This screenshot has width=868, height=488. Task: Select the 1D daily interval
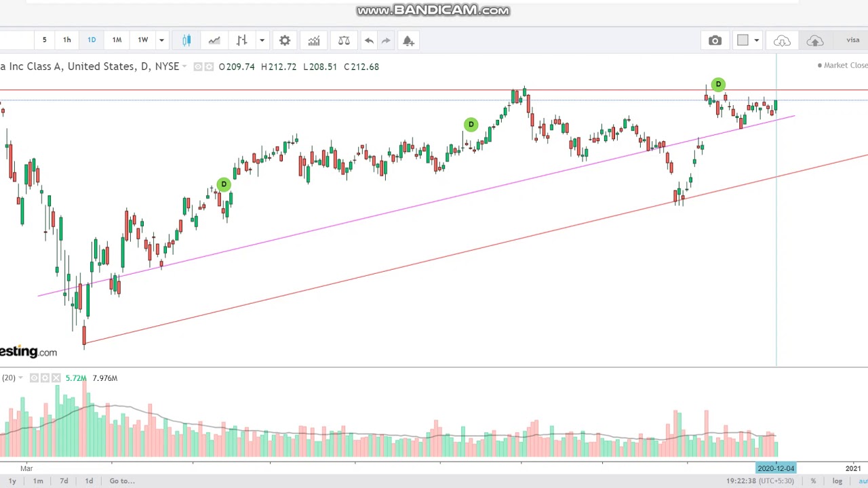[x=92, y=41]
